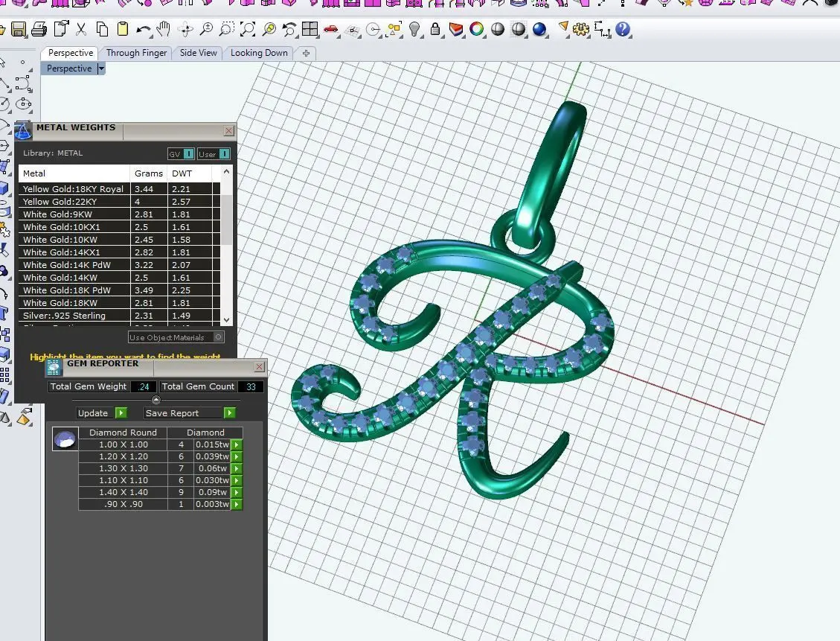Click the document properties notepad icon
The height and width of the screenshot is (641, 840).
62,28
